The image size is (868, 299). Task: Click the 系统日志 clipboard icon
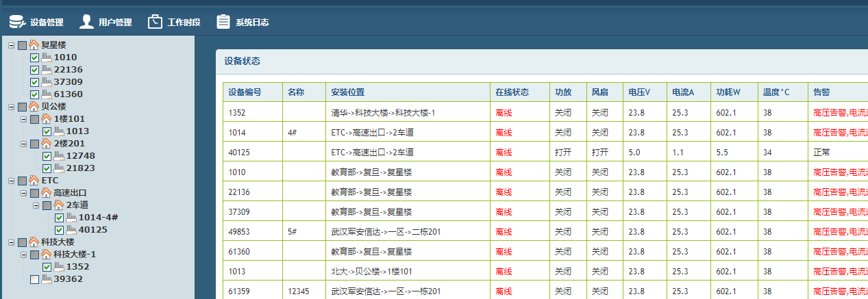tap(223, 22)
